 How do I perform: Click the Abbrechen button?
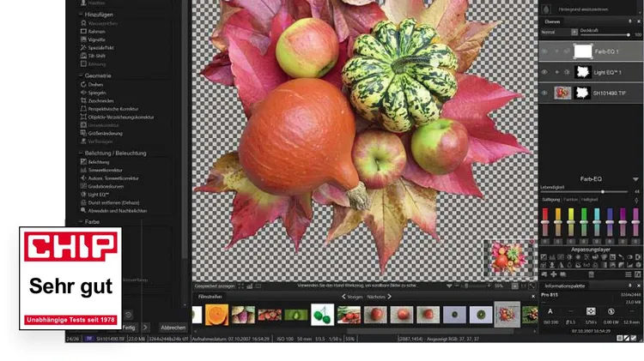[173, 328]
